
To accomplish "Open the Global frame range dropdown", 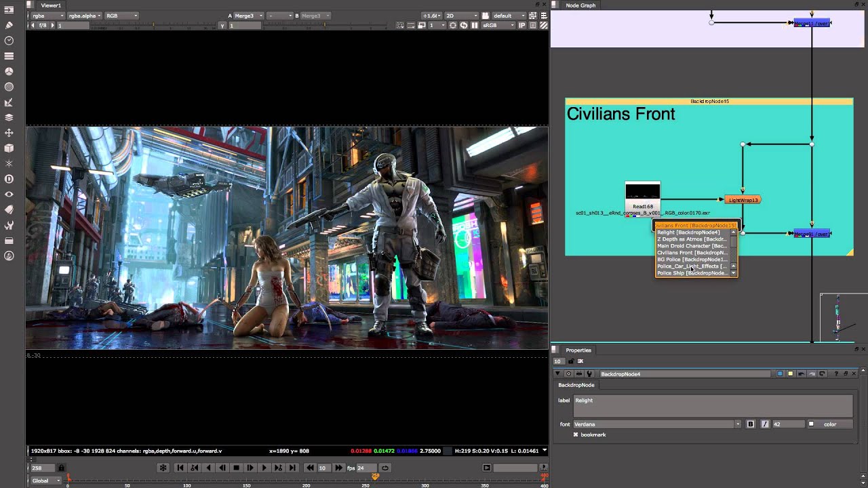I will point(47,481).
